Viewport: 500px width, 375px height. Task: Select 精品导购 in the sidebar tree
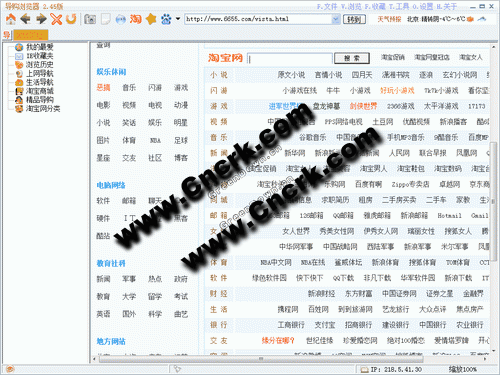(x=40, y=99)
